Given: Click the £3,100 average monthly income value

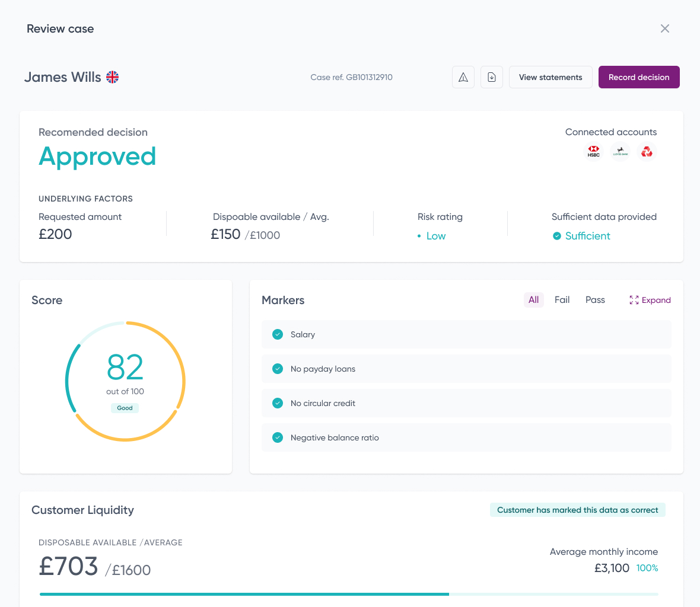Looking at the screenshot, I should (612, 568).
